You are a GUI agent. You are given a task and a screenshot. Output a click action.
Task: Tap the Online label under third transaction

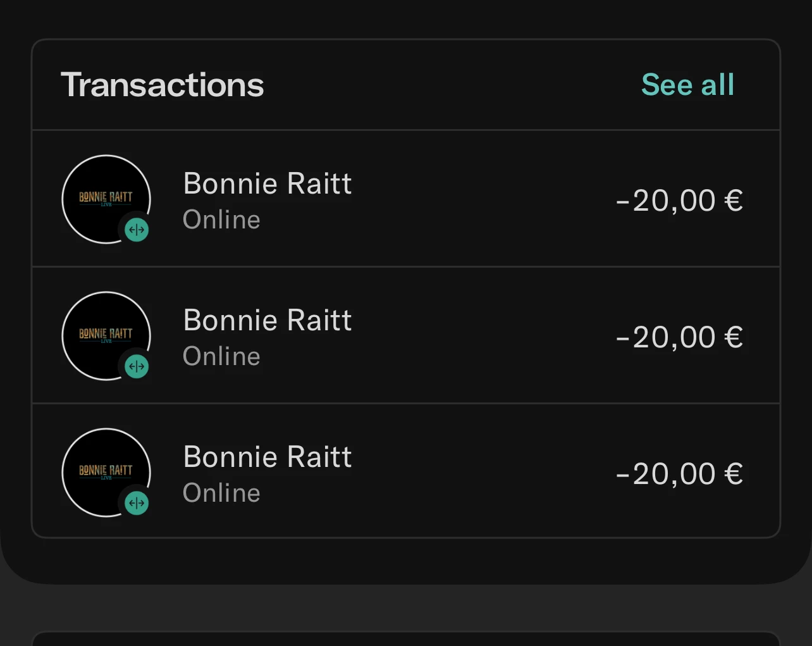click(x=221, y=493)
